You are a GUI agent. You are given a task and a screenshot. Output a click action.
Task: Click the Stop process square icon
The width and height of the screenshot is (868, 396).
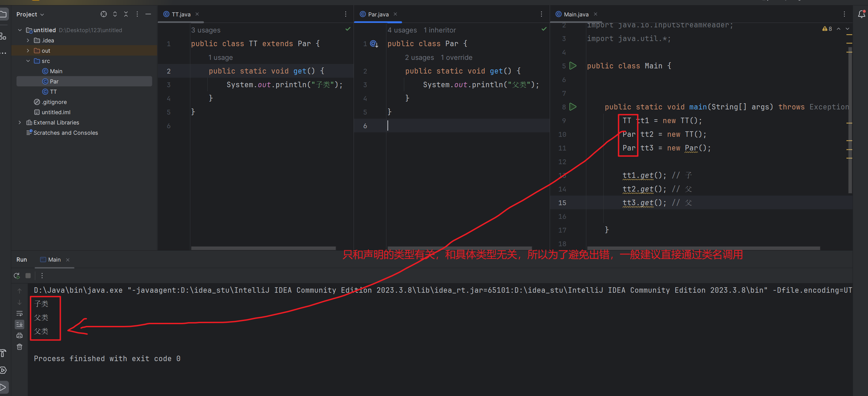(x=28, y=276)
